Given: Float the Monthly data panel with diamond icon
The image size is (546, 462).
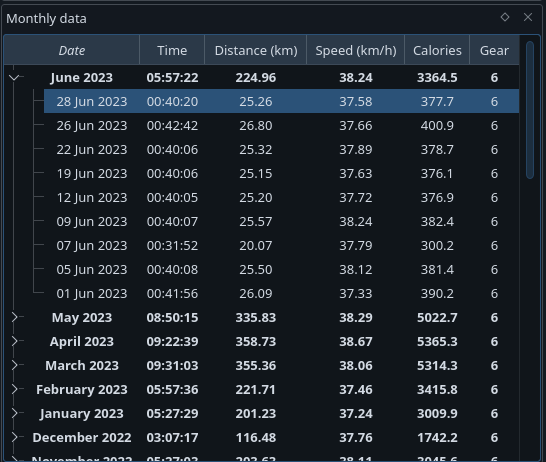Looking at the screenshot, I should (505, 17).
